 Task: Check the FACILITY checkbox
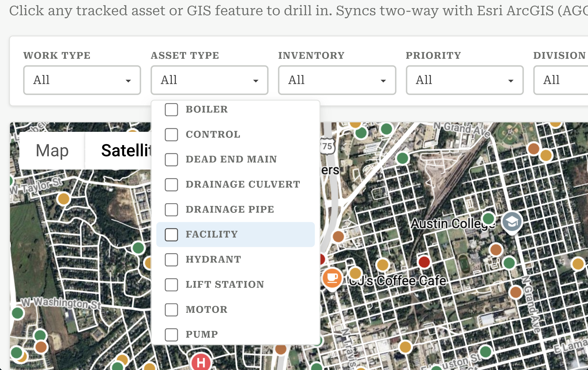click(171, 235)
